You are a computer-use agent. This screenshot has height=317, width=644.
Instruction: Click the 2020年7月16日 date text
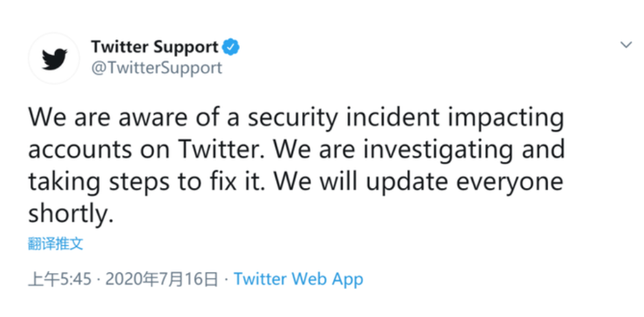[161, 279]
